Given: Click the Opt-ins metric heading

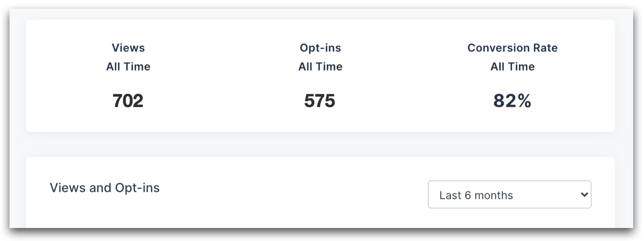Looking at the screenshot, I should point(320,48).
